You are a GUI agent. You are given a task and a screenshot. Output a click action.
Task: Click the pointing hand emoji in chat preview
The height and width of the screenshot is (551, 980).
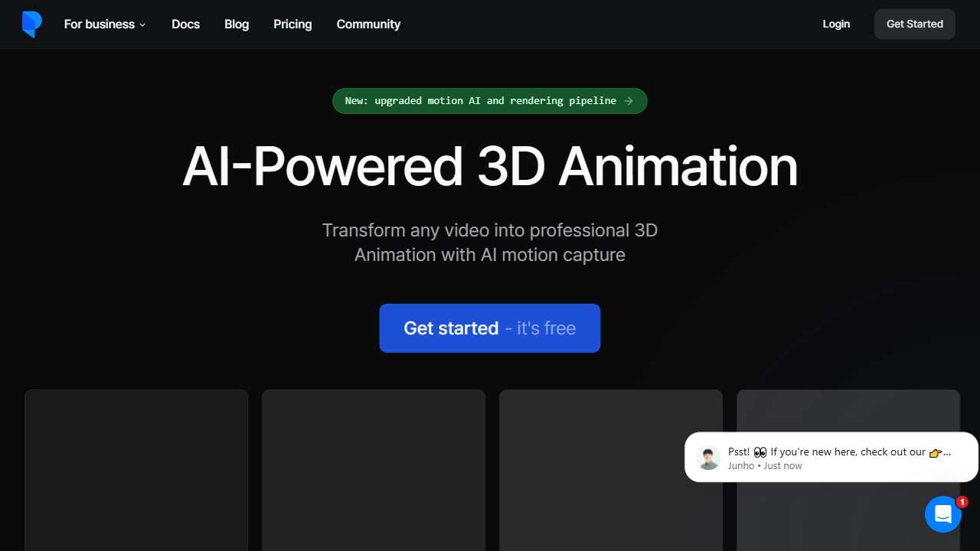(935, 452)
